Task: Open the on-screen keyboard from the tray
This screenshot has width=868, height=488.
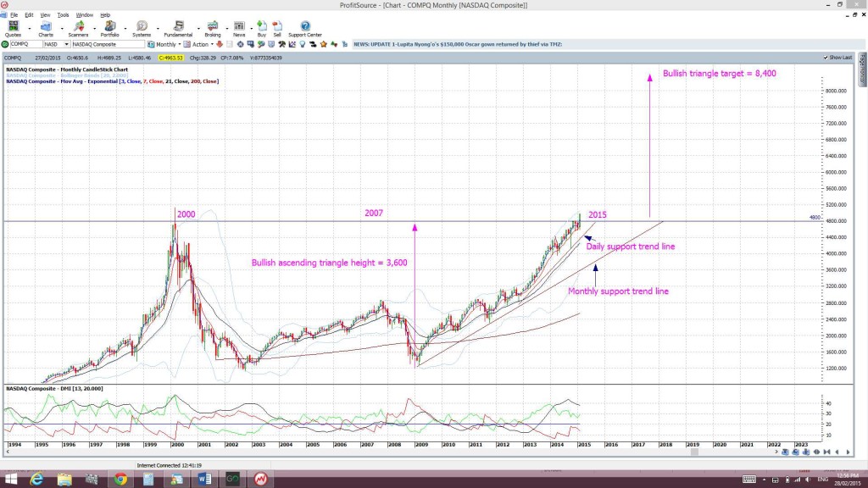Action: click(749, 480)
